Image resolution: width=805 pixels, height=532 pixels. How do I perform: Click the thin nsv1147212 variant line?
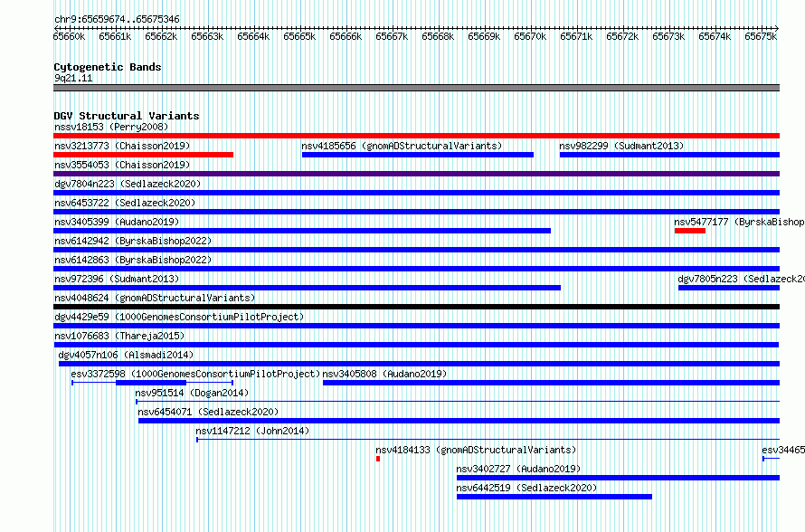[488, 440]
